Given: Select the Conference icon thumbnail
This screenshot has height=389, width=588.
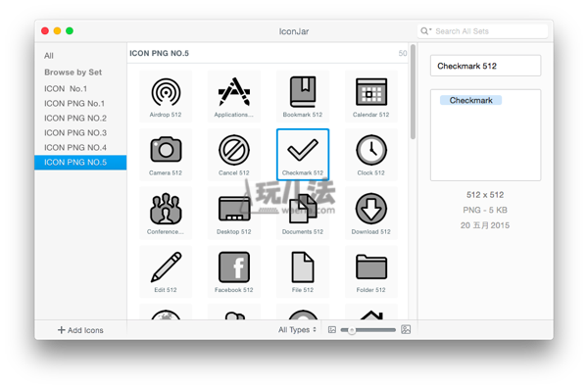Looking at the screenshot, I should click(x=166, y=213).
